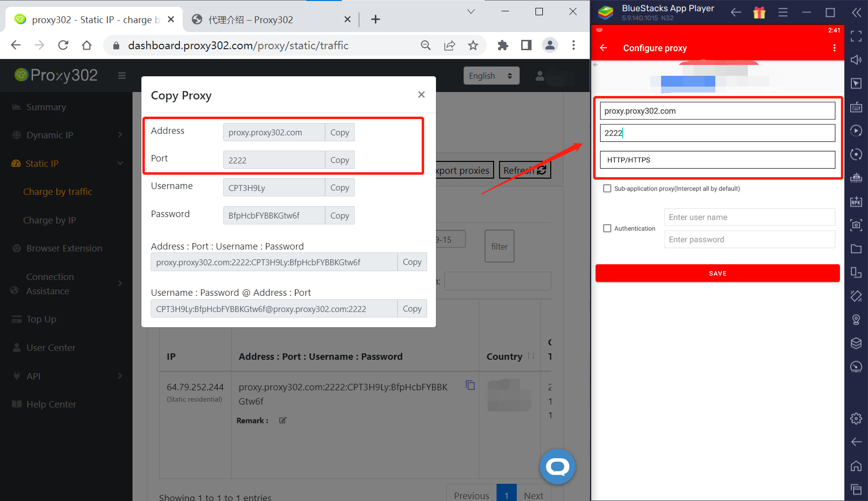Toggle the Proxy302 sidebar hamburger menu
This screenshot has height=501, width=868.
122,75
